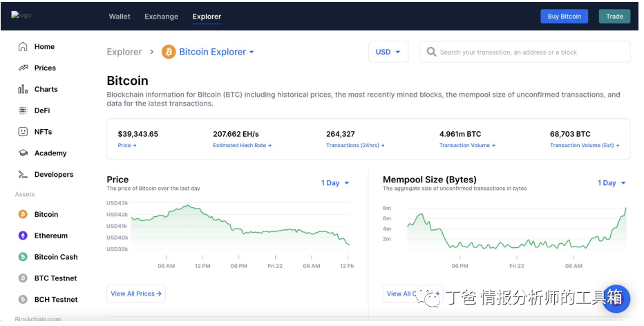Select the Ethereum asset in sidebar
This screenshot has width=644, height=326.
[x=51, y=236]
